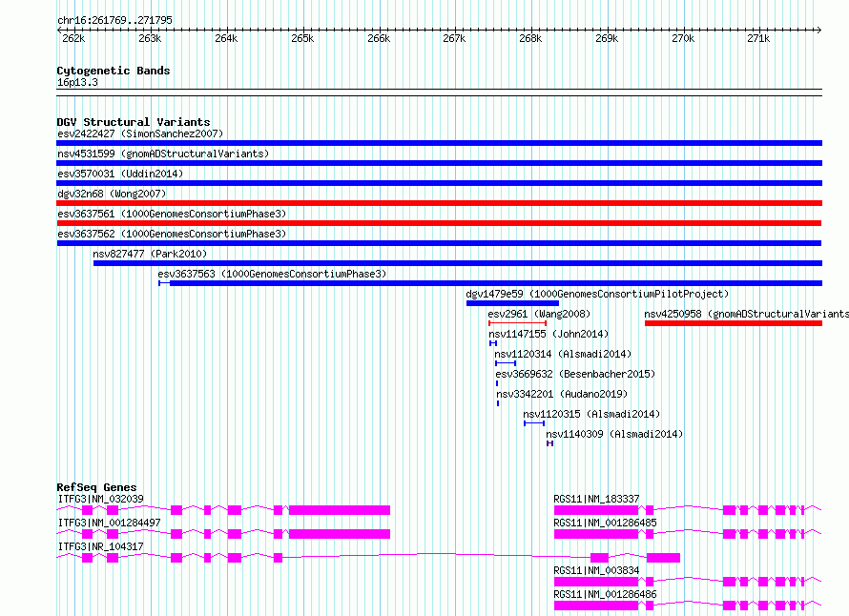The image size is (849, 616).
Task: Open the RGS11|NM_001286486 transcript label
Action: [605, 594]
